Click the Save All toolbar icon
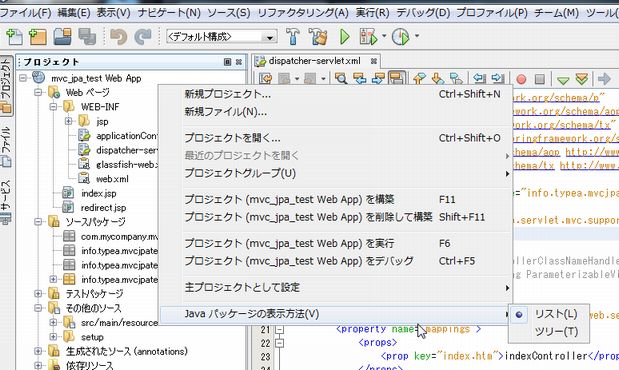619x370 pixels. coord(87,37)
